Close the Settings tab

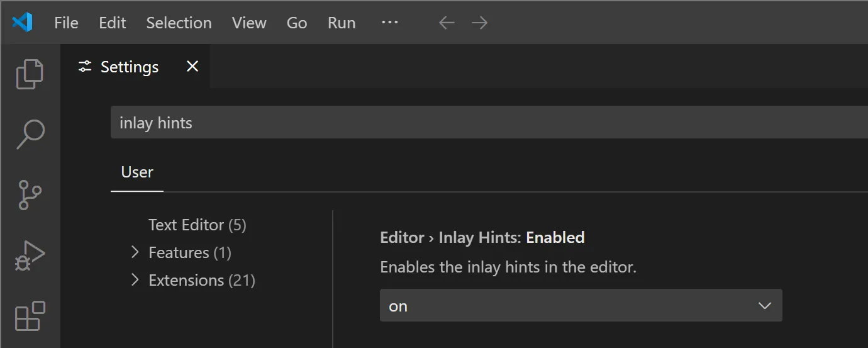[192, 66]
